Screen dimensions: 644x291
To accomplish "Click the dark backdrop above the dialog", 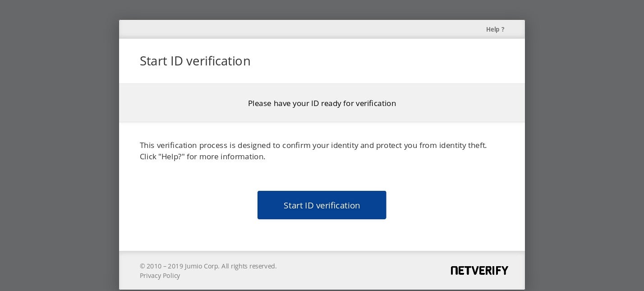I will click(322, 9).
